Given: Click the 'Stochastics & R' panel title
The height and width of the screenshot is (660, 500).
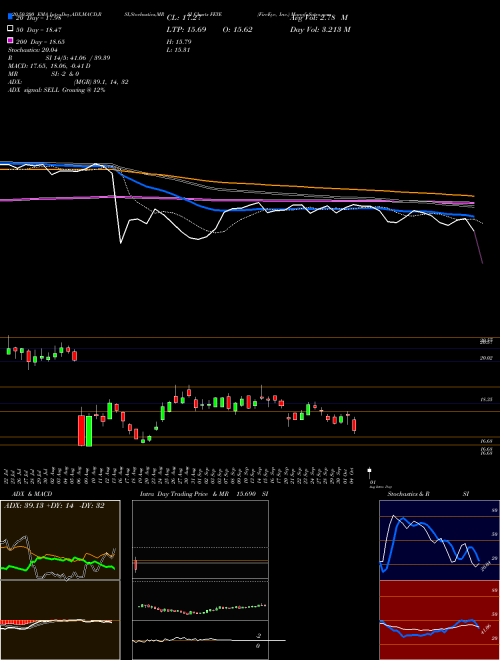Looking at the screenshot, I should point(408,494).
